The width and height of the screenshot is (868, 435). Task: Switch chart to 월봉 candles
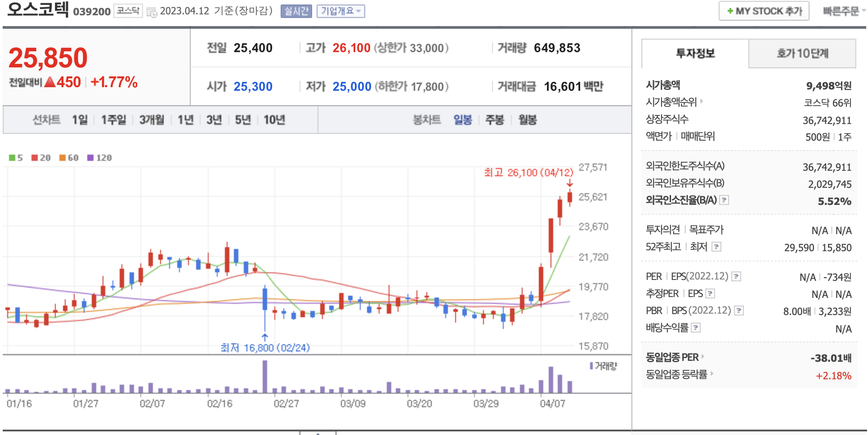point(528,120)
